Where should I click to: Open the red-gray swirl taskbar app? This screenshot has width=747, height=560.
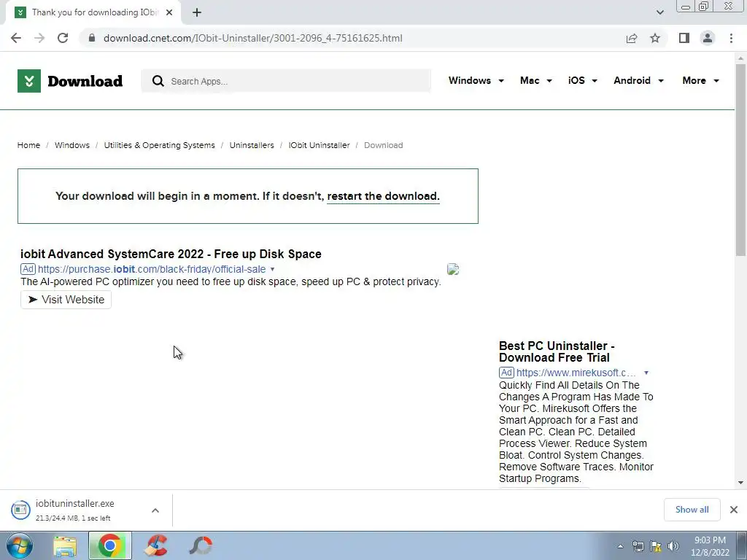tap(201, 545)
